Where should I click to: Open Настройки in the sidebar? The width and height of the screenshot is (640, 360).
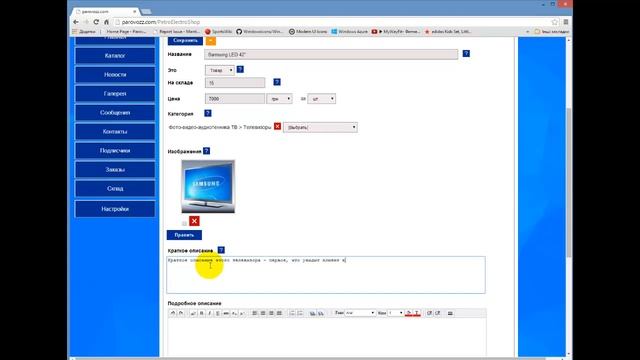tap(115, 209)
